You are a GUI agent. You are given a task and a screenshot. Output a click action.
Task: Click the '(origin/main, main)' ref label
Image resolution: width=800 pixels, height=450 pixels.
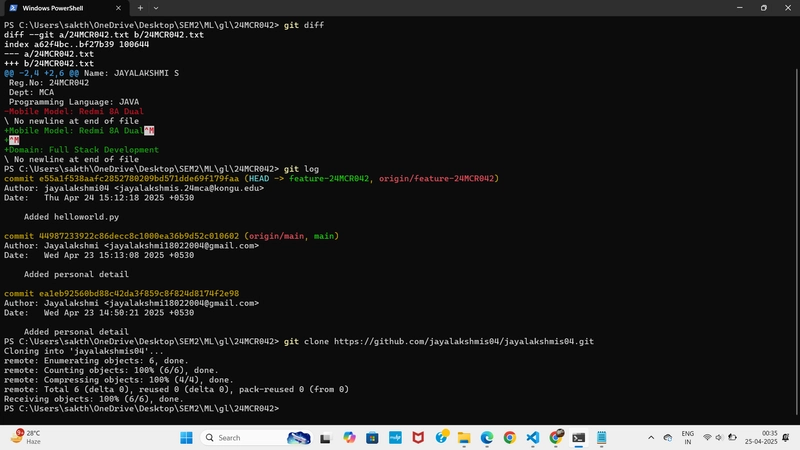[291, 236]
